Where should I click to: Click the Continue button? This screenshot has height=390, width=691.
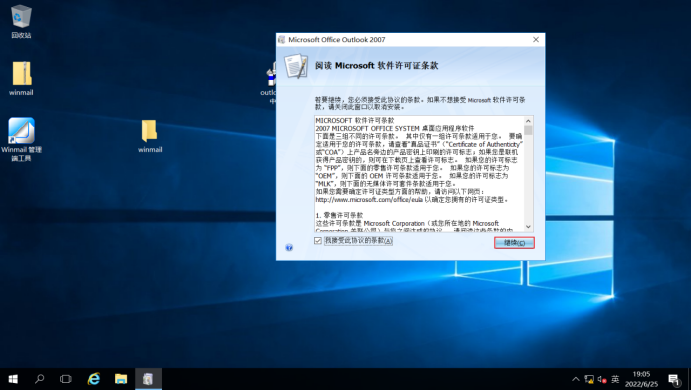click(x=514, y=243)
